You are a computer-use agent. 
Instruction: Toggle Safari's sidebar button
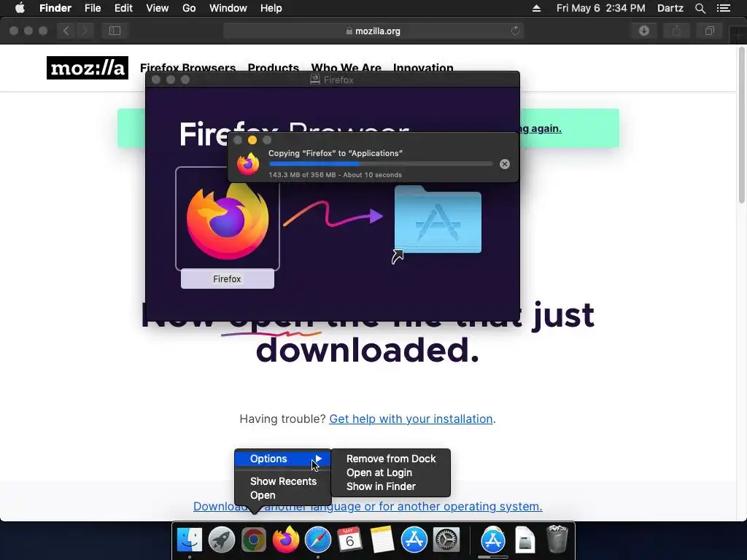[115, 31]
